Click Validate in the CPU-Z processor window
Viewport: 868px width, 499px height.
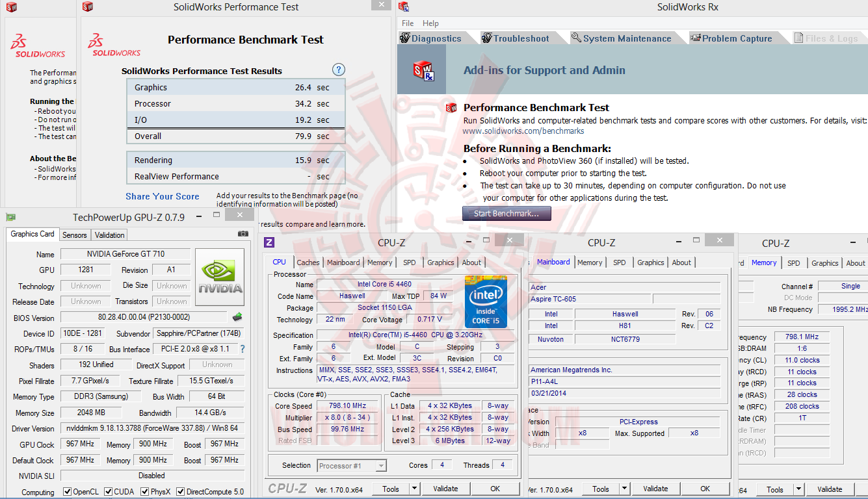pyautogui.click(x=445, y=489)
